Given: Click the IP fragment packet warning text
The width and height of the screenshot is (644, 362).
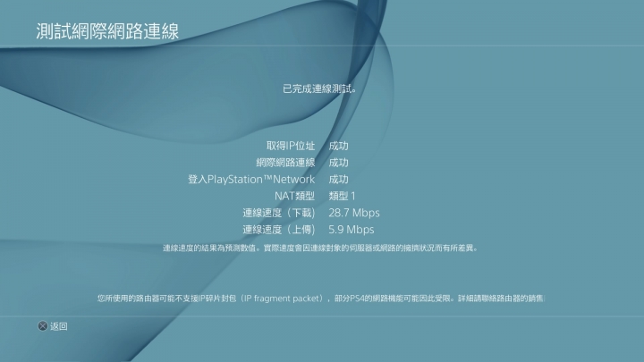Looking at the screenshot, I should pos(321,299).
